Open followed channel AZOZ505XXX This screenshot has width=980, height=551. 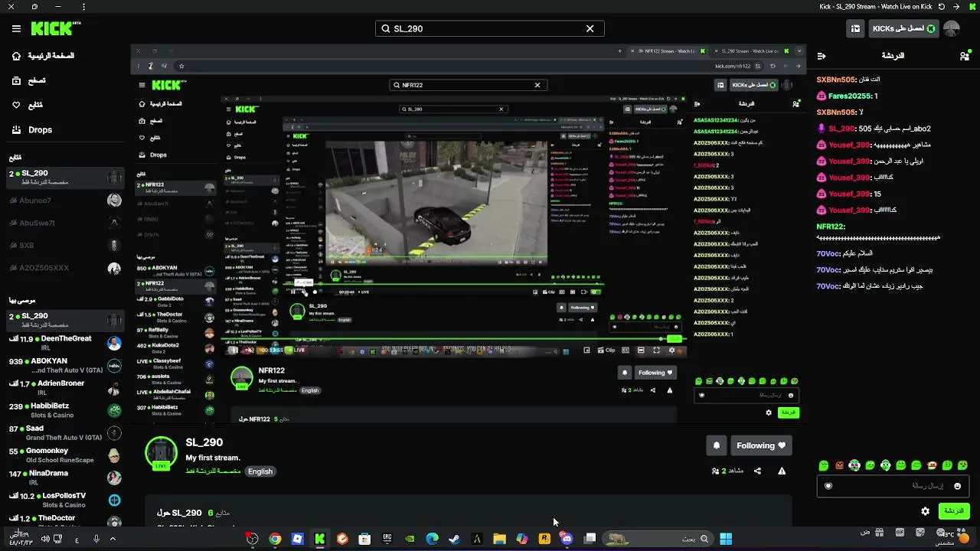pyautogui.click(x=65, y=268)
